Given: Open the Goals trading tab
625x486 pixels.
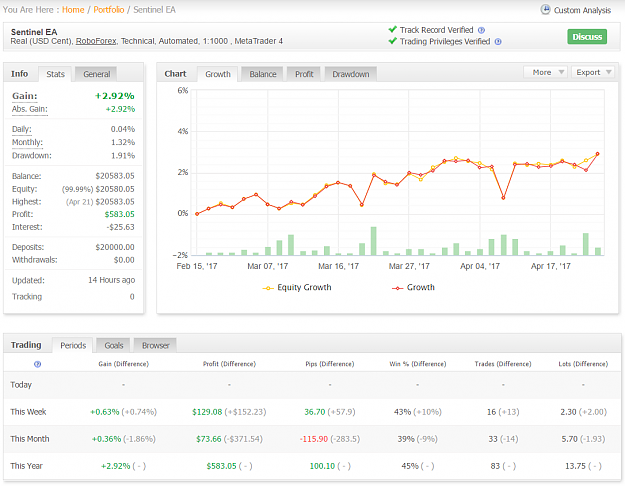Looking at the screenshot, I should pos(114,345).
